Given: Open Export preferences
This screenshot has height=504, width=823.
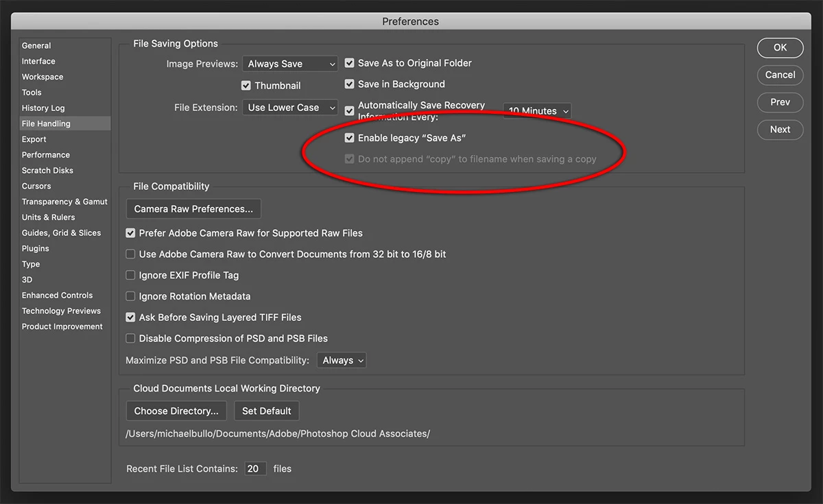Looking at the screenshot, I should click(34, 139).
